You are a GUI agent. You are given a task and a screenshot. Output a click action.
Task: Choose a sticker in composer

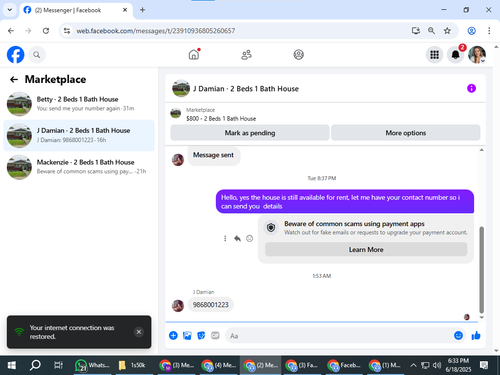click(201, 335)
